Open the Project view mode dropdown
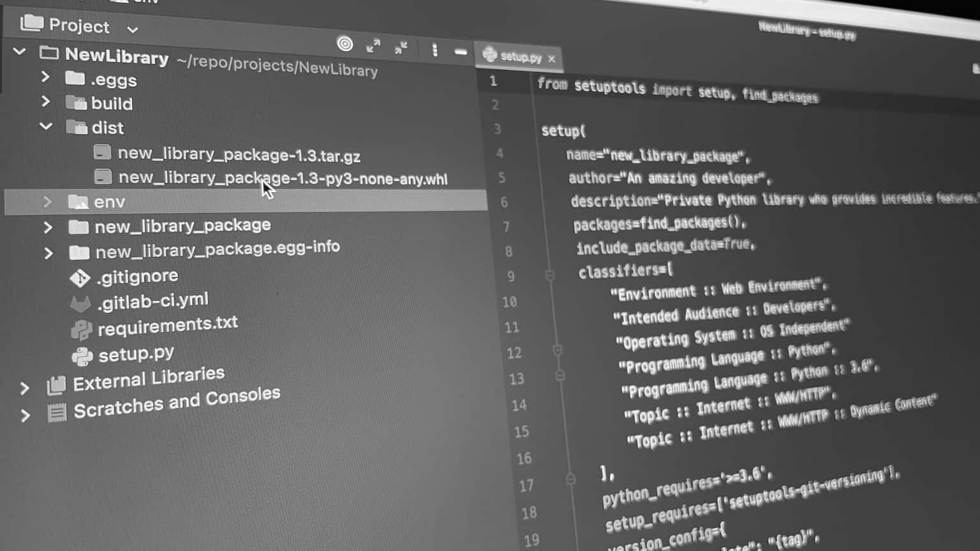Screen dimensions: 980x551 pyautogui.click(x=132, y=29)
